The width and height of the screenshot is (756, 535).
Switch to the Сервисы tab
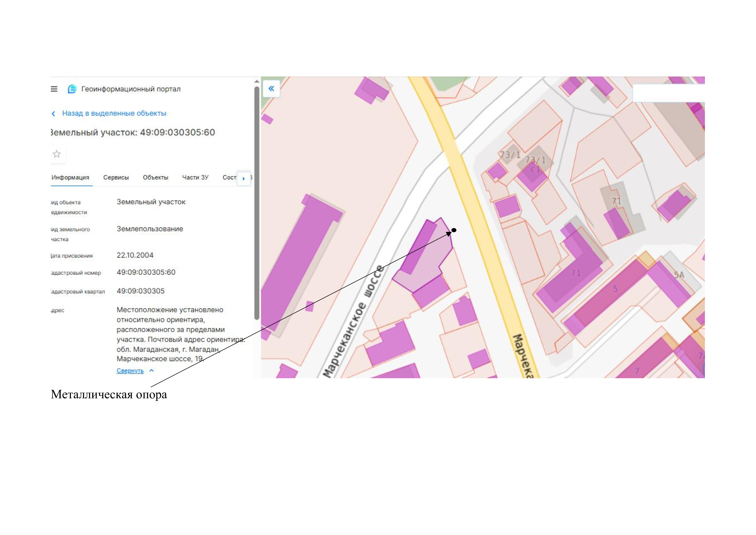pyautogui.click(x=116, y=177)
